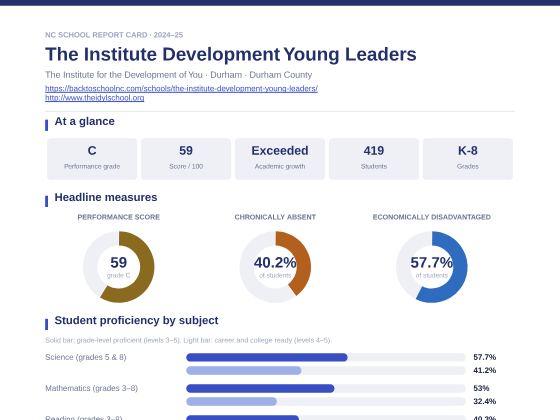Click the '32.4%' Mathematics value

485,401
